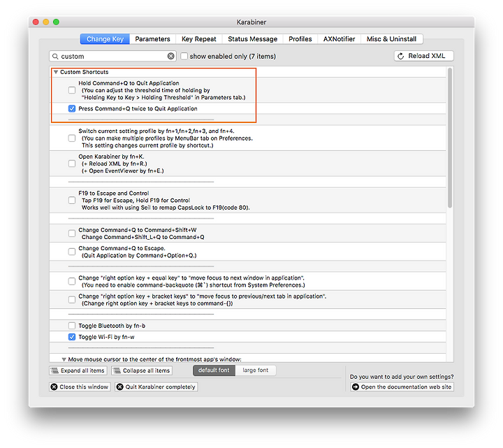The height and width of the screenshot is (448, 503).
Task: Click Close this window button
Action: (80, 386)
